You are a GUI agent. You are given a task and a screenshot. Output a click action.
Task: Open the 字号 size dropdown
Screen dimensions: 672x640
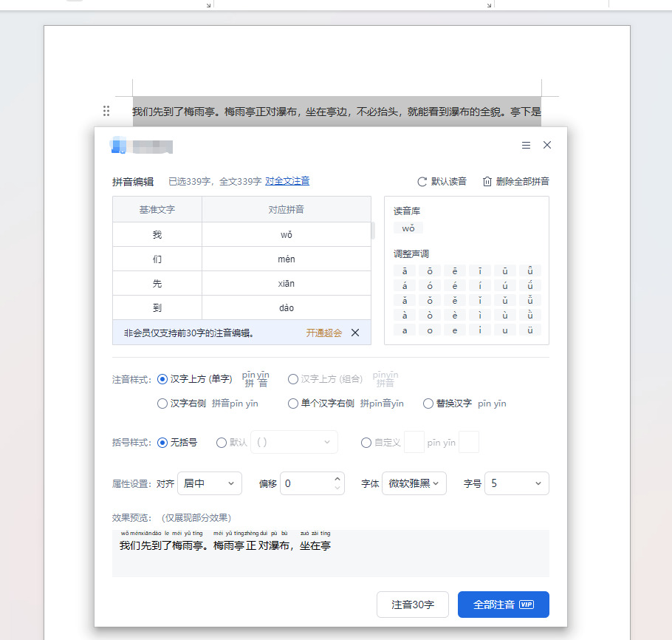coord(517,483)
